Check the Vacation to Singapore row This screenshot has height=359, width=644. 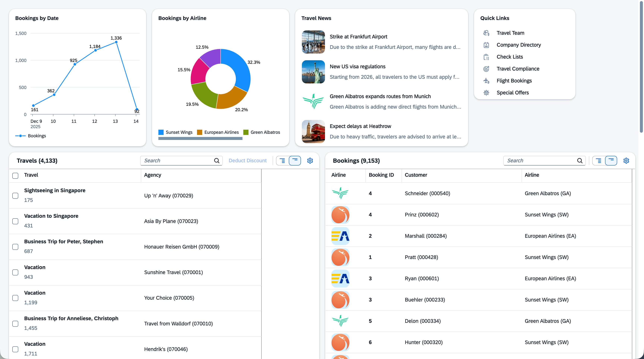point(15,221)
